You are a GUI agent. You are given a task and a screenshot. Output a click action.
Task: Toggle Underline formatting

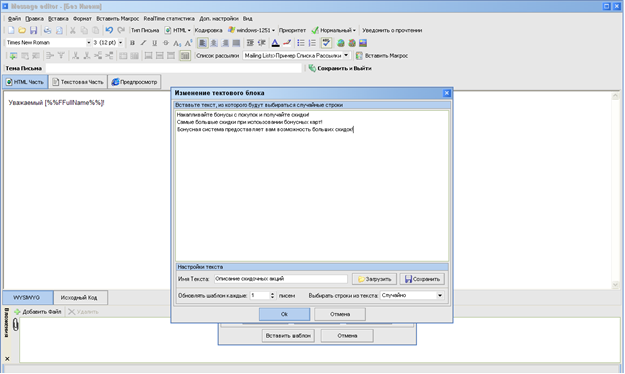[x=155, y=43]
